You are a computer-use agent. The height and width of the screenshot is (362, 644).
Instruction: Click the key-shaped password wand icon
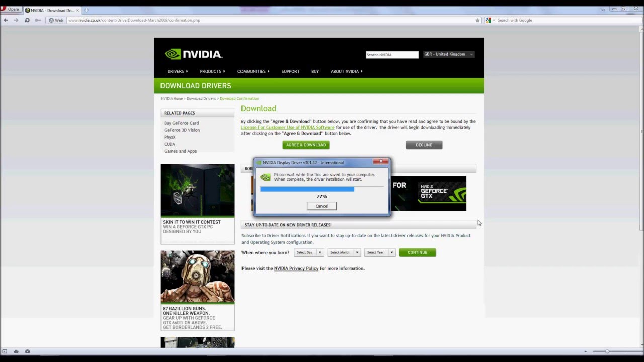tap(38, 20)
